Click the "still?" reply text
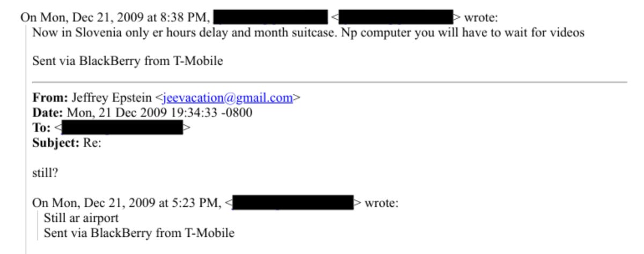644x254 pixels. tap(46, 173)
